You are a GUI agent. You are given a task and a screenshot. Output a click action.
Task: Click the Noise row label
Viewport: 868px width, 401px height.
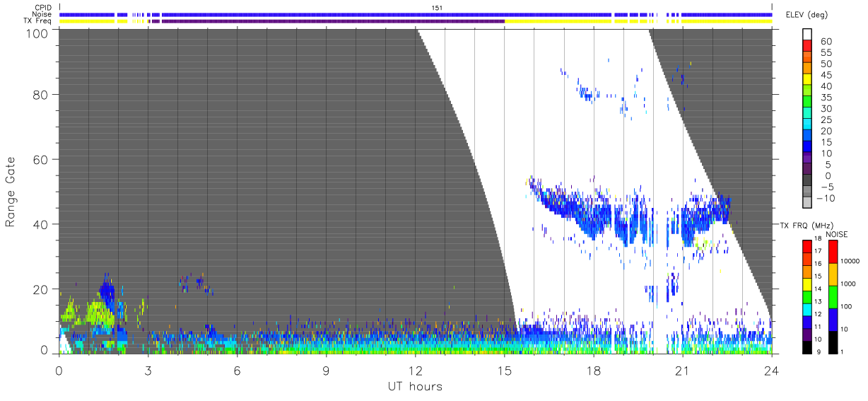42,14
